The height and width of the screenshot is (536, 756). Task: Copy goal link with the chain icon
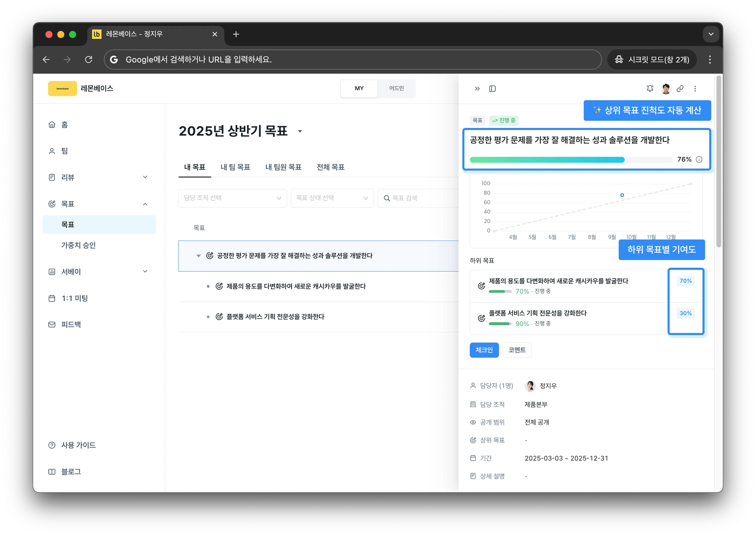click(680, 88)
